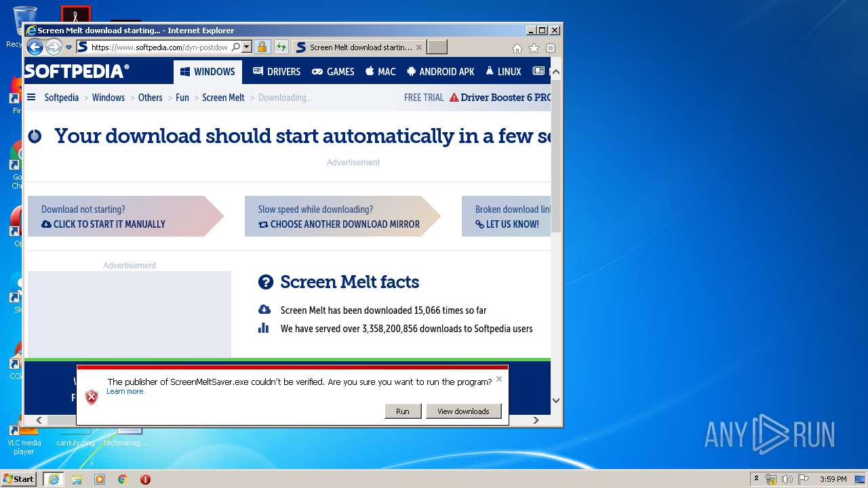Click the 3:59 PM clock
Viewport: 868px width, 488px height.
click(833, 479)
